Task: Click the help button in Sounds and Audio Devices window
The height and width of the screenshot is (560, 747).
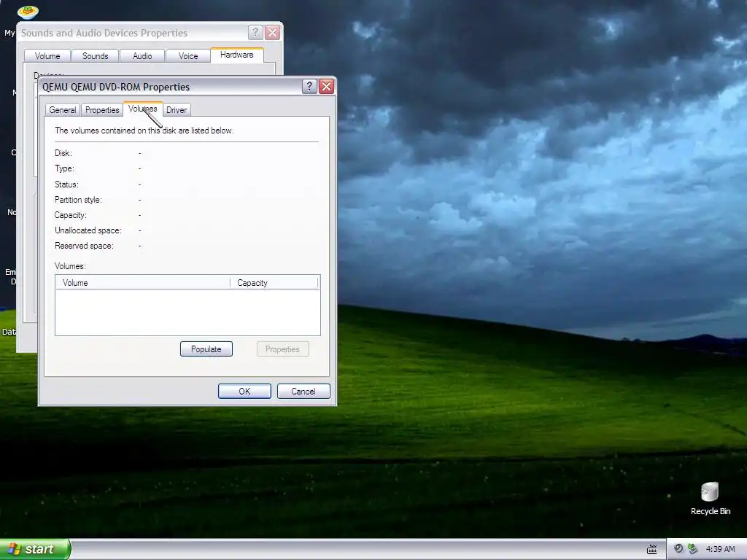Action: pos(255,32)
